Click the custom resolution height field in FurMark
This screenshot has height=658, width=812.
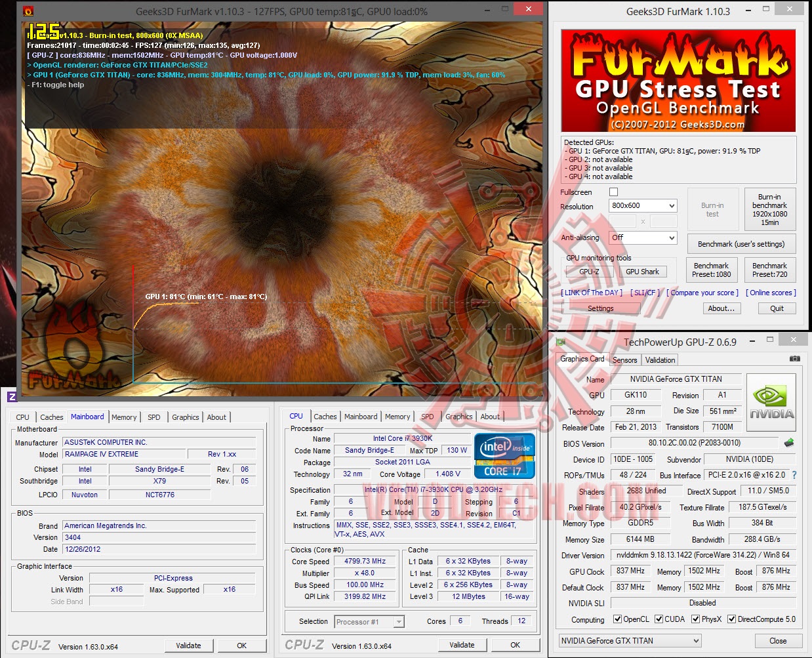coord(663,221)
